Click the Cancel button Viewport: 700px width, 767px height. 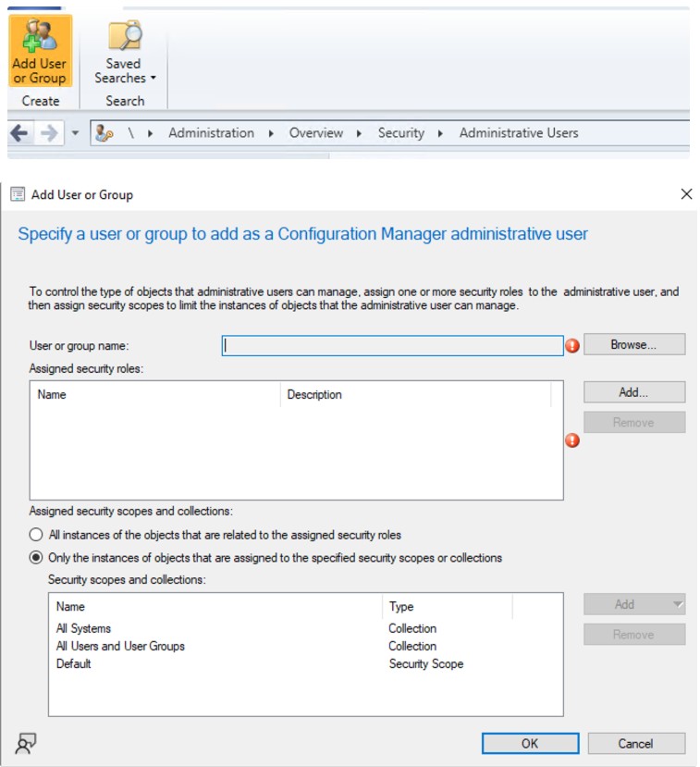coord(635,743)
